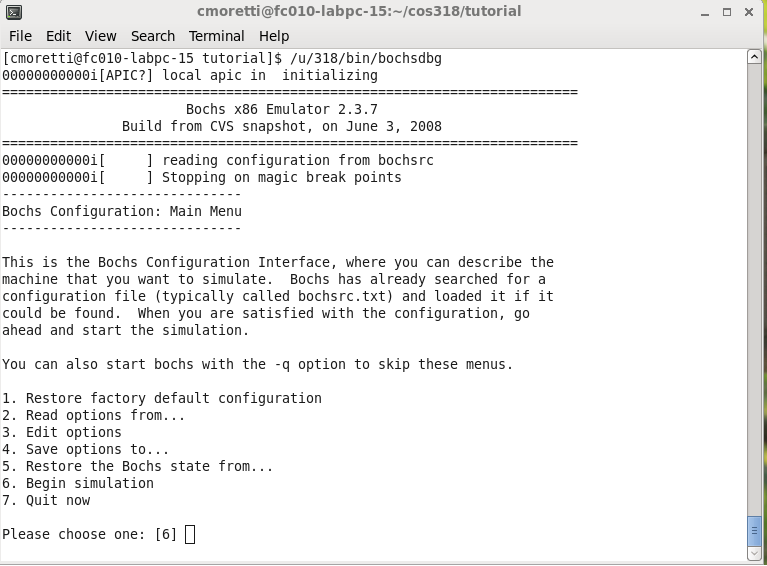
Task: Click the terminal icon in title bar
Action: (14, 12)
